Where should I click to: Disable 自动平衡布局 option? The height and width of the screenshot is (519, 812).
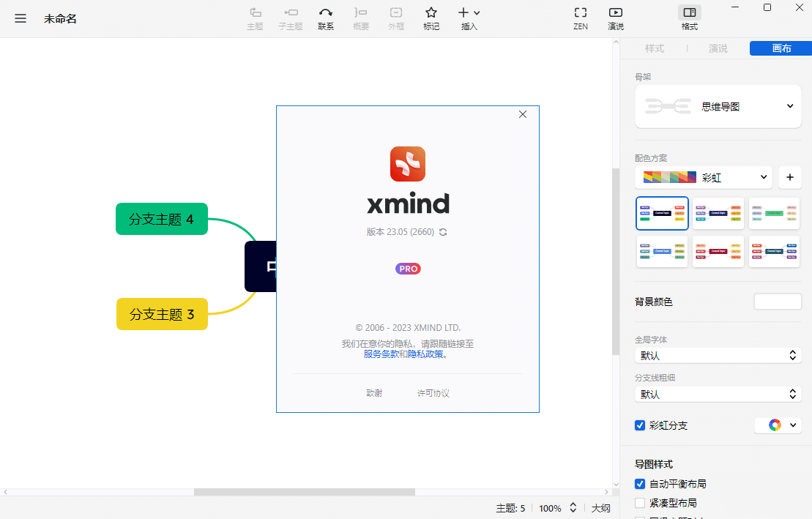[x=639, y=484]
